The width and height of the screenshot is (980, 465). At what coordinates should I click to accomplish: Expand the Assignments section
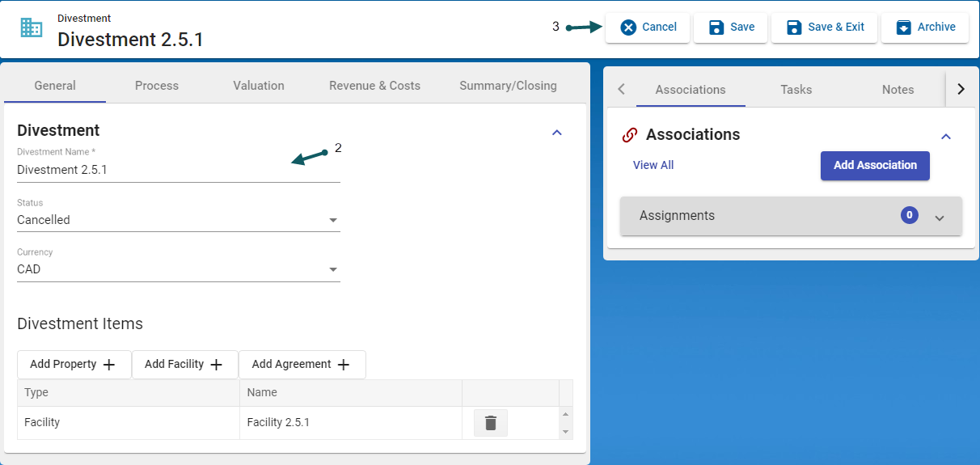[939, 217]
